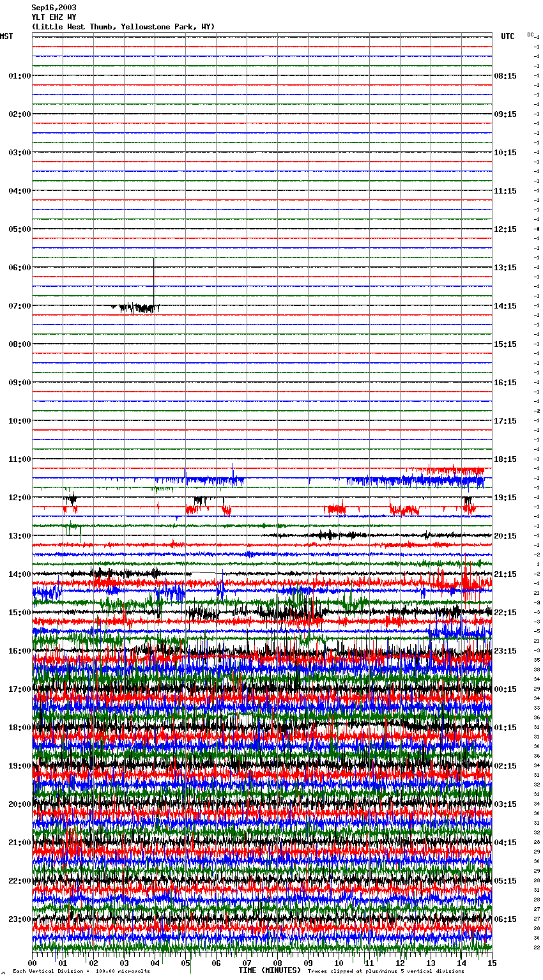Select the 09:00 MST time label
This screenshot has width=543, height=980.
[x=20, y=383]
